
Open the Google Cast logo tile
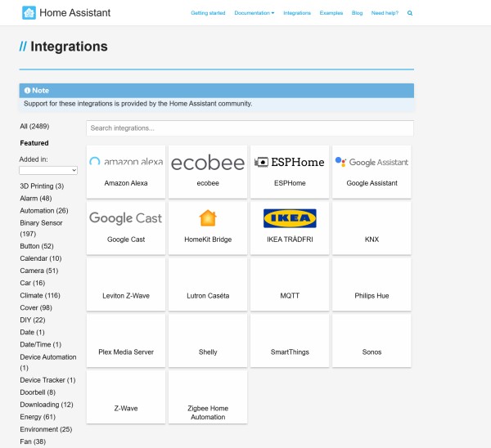[x=126, y=218]
